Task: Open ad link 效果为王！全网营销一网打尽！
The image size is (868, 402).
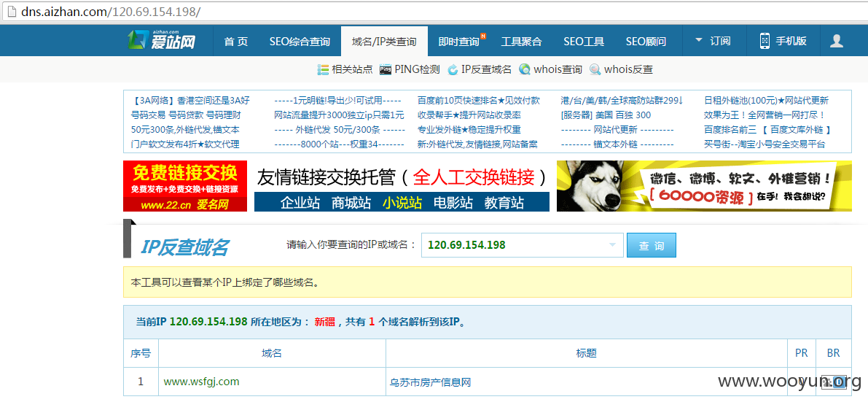Action: coord(765,115)
